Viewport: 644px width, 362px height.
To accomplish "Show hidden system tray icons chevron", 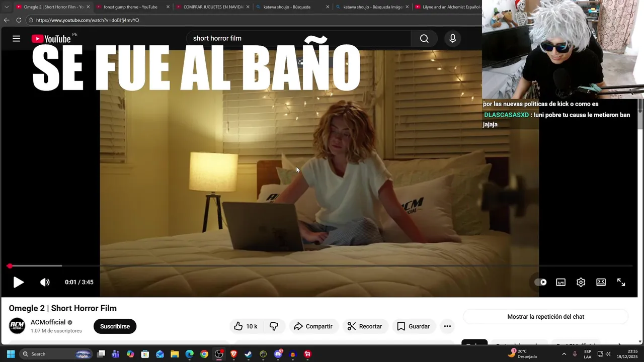I will (x=564, y=354).
